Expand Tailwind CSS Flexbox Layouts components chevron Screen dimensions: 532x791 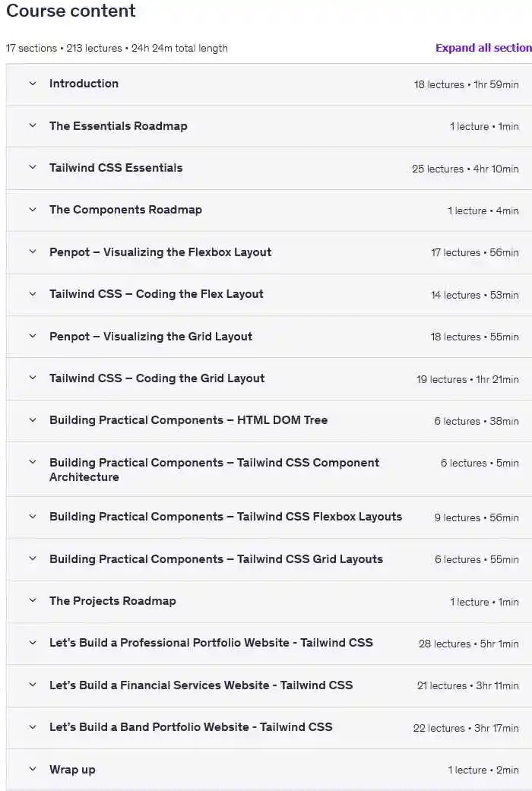point(32,517)
